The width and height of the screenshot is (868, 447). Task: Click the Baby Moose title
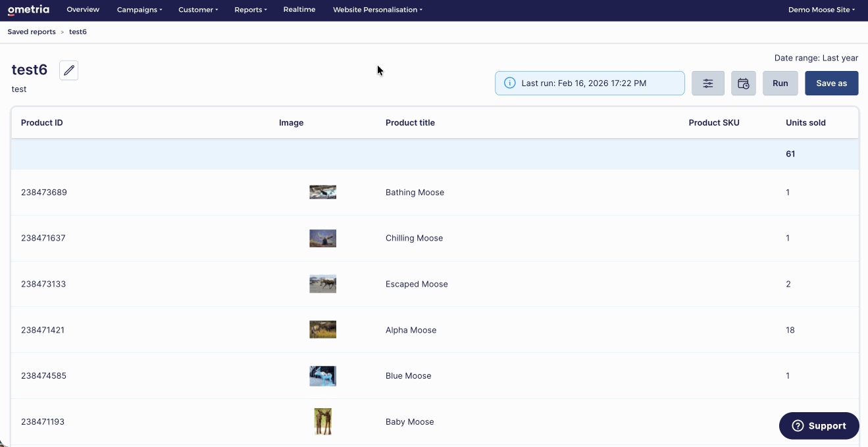409,422
